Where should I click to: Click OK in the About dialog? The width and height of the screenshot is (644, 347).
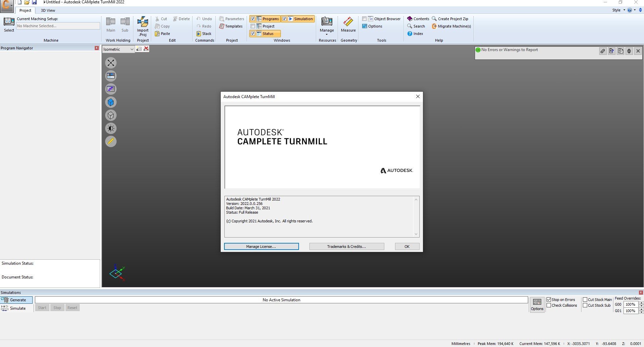click(407, 247)
